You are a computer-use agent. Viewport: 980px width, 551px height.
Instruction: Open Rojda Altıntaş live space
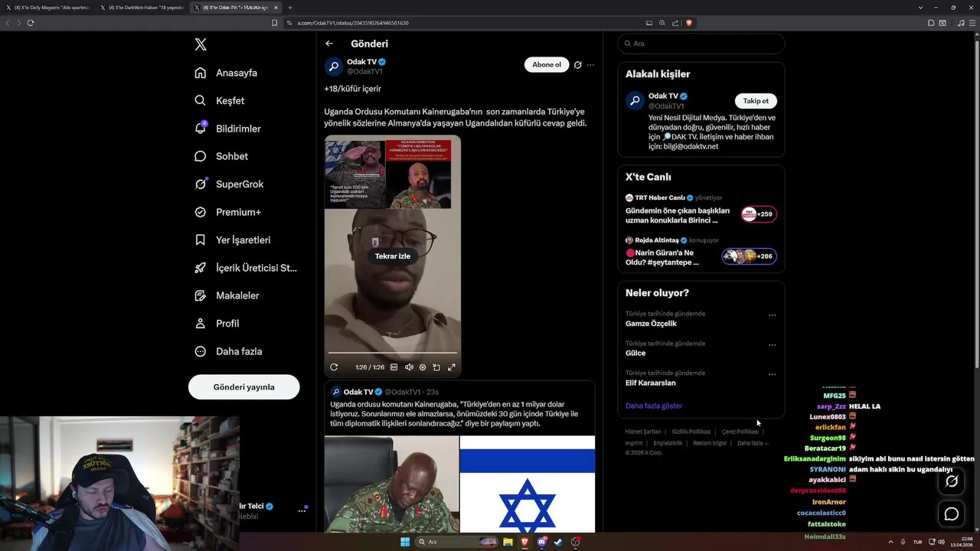701,252
